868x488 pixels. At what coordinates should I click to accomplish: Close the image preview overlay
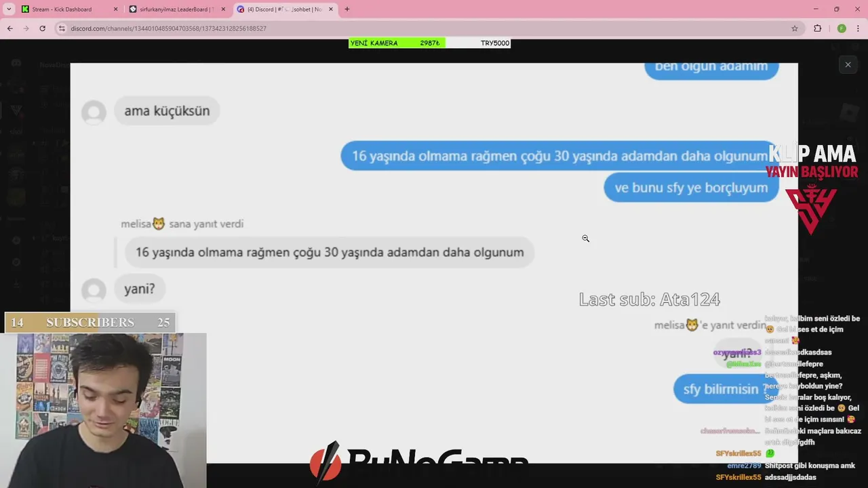coord(848,64)
